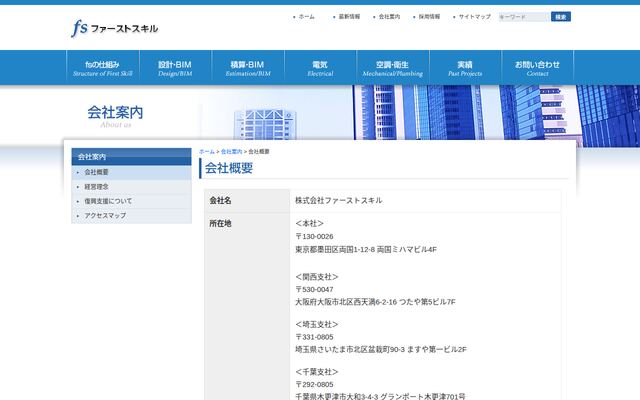Open the ホーム link in top navigation
The width and height of the screenshot is (640, 400).
(306, 17)
